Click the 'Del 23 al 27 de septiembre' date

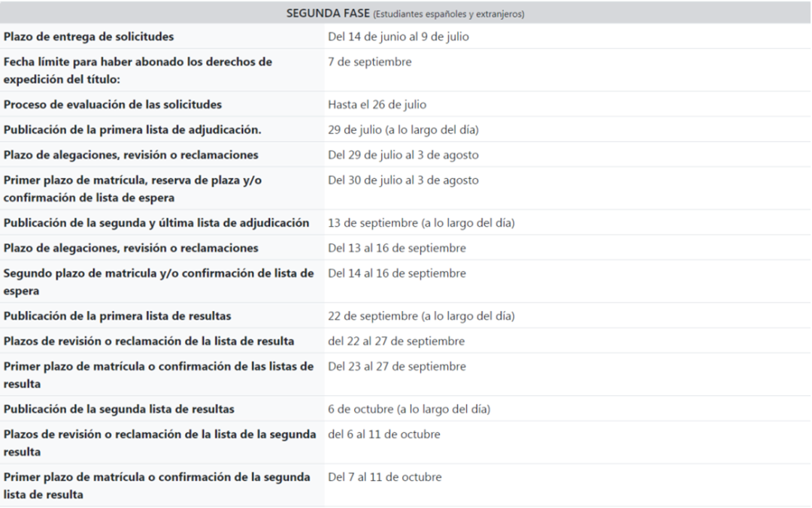point(397,367)
